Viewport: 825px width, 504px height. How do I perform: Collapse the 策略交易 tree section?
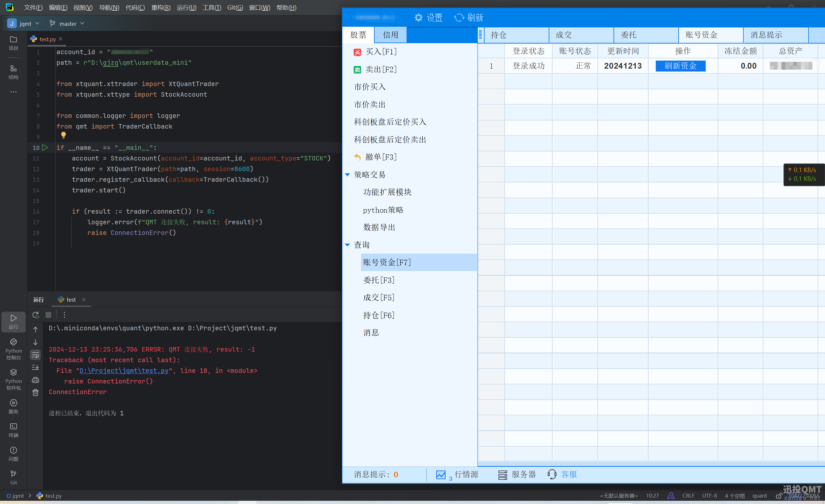click(x=347, y=175)
